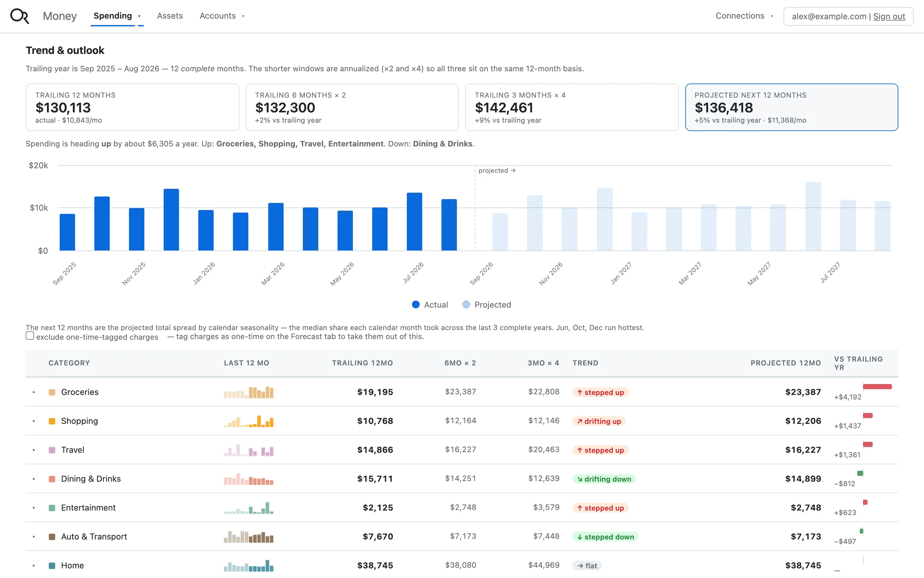The height and width of the screenshot is (578, 924).
Task: Click the Auto & Transport stepped down badge
Action: coord(605,537)
